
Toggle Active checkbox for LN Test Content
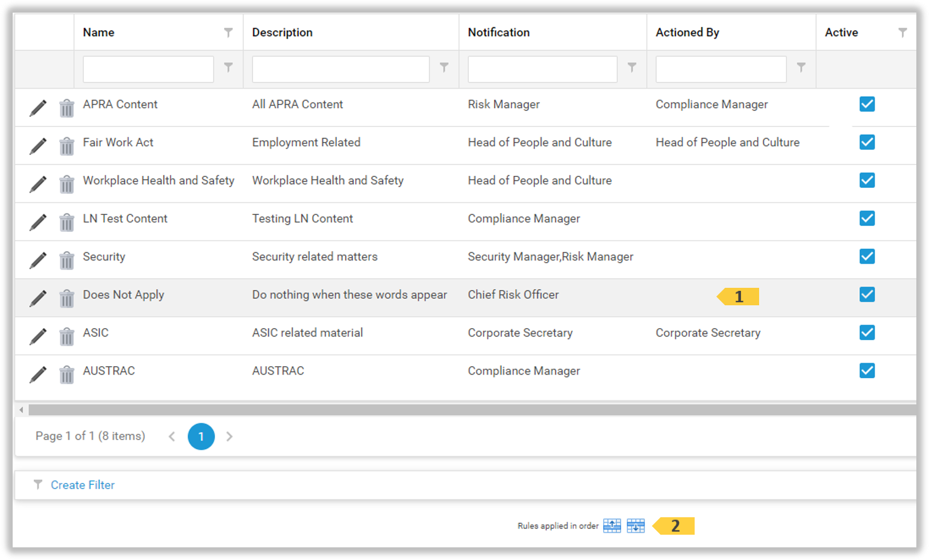(x=867, y=219)
